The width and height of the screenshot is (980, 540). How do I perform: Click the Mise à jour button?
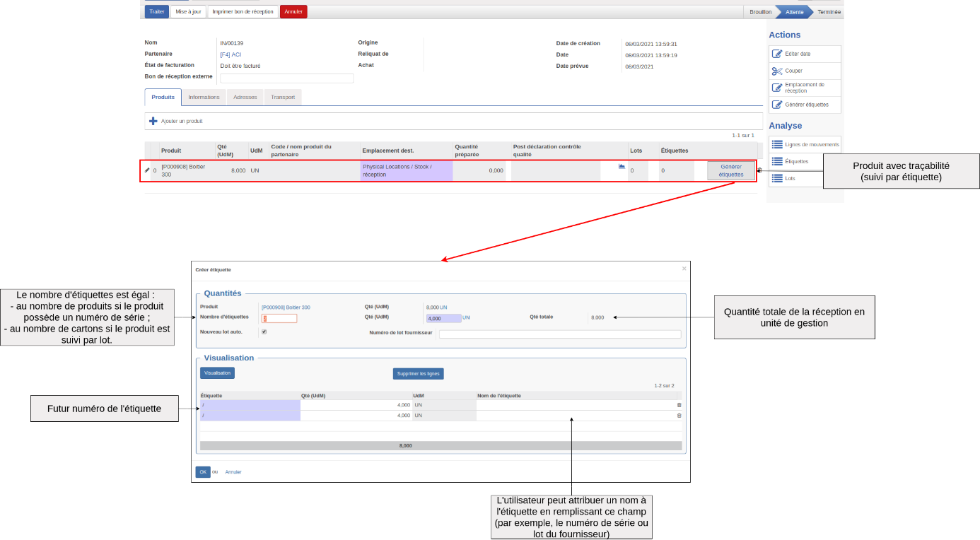click(188, 12)
